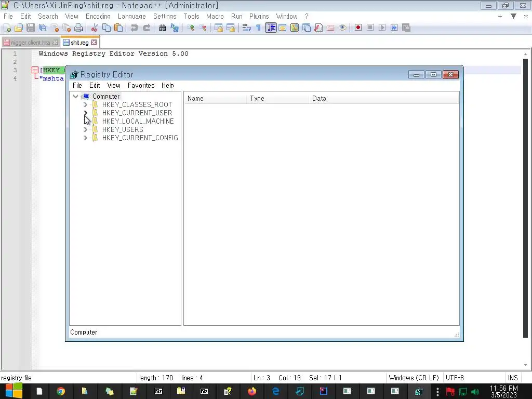
Task: Save the current file using the floppy icon
Action: tap(31, 28)
